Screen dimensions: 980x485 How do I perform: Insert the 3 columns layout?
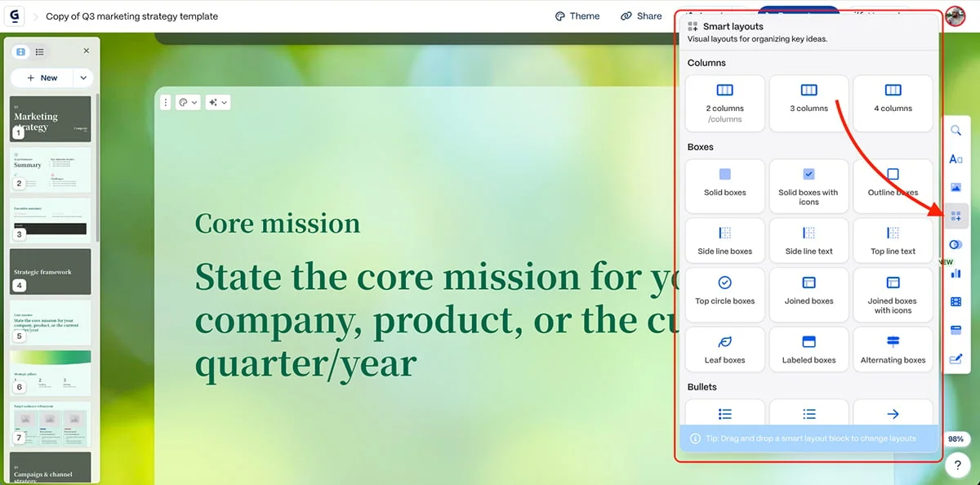tap(809, 104)
